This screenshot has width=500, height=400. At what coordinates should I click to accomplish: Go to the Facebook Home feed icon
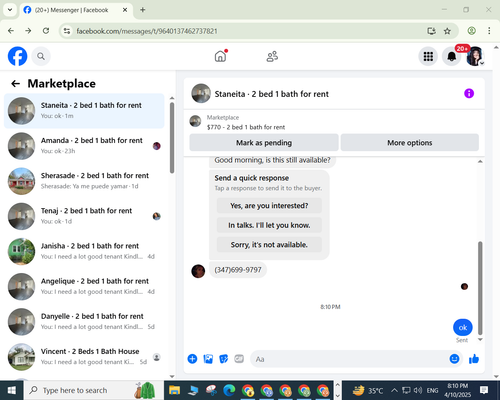click(220, 56)
